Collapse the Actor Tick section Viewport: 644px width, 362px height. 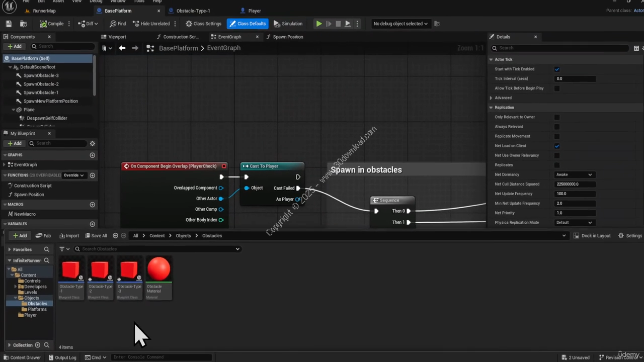[491, 59]
